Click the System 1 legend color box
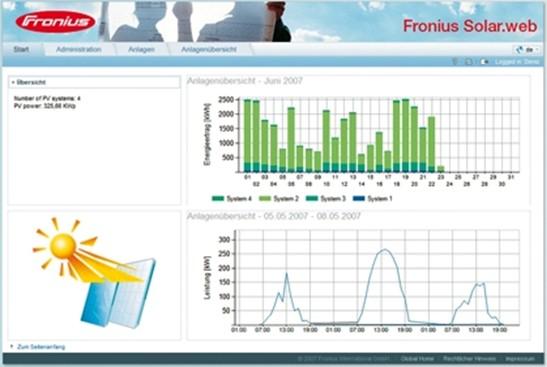 (x=359, y=199)
